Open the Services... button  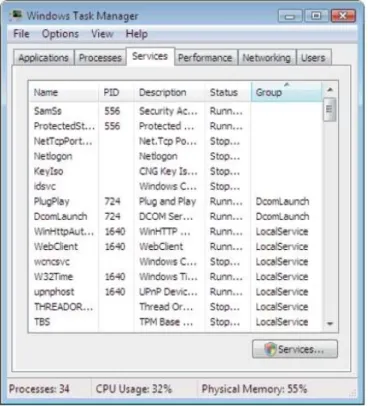pyautogui.click(x=295, y=349)
